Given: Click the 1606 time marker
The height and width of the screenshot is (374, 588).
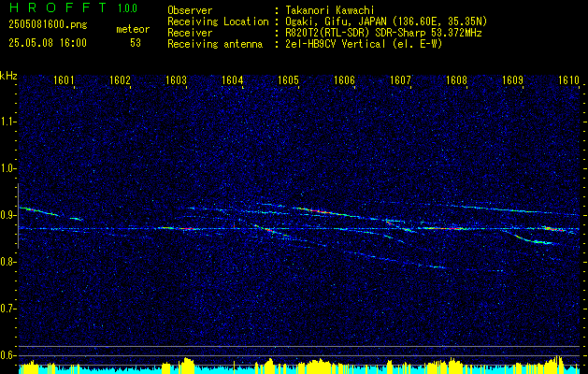Looking at the screenshot, I should 344,79.
